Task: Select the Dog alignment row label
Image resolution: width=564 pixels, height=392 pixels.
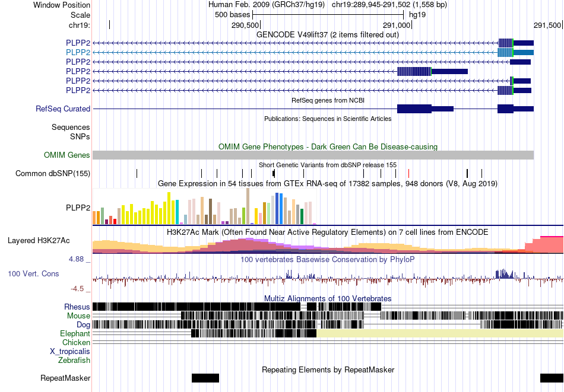Action: [83, 325]
